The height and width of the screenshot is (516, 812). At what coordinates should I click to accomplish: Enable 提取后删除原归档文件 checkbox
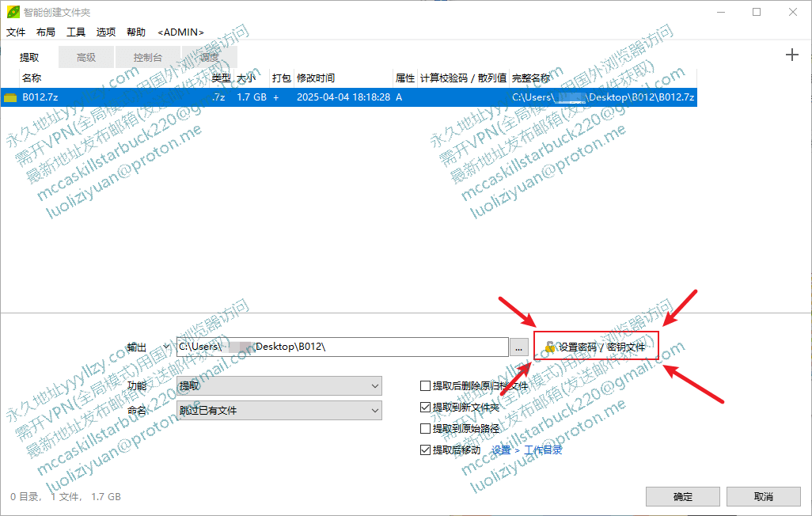tap(425, 386)
